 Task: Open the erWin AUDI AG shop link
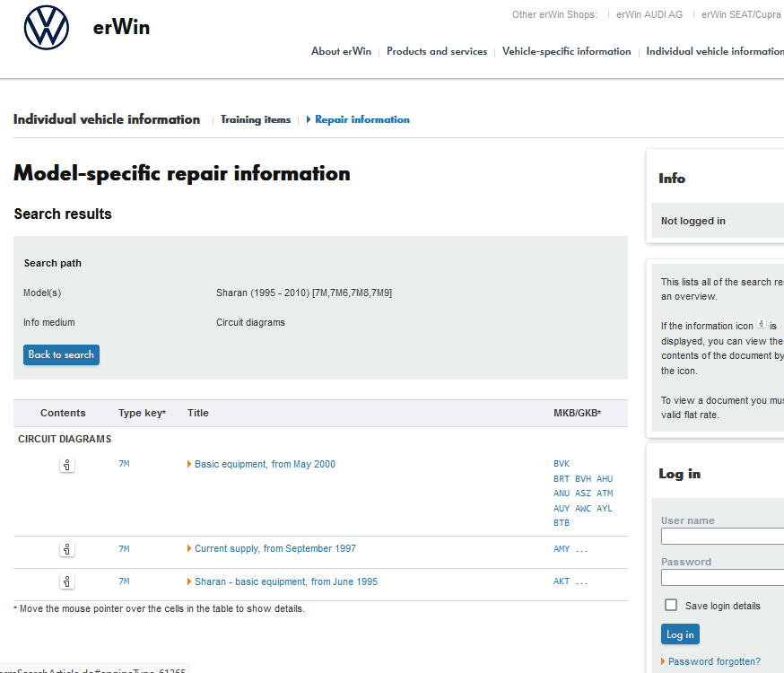point(649,14)
